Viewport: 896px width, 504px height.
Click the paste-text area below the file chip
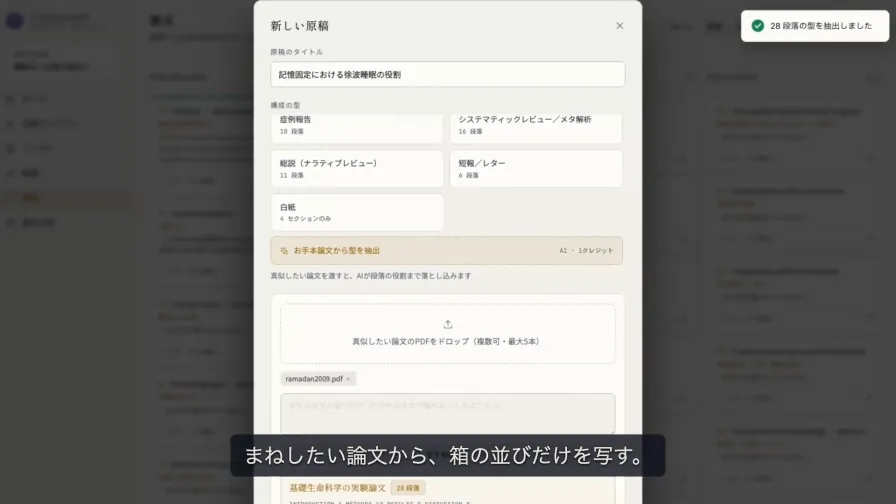point(447,414)
